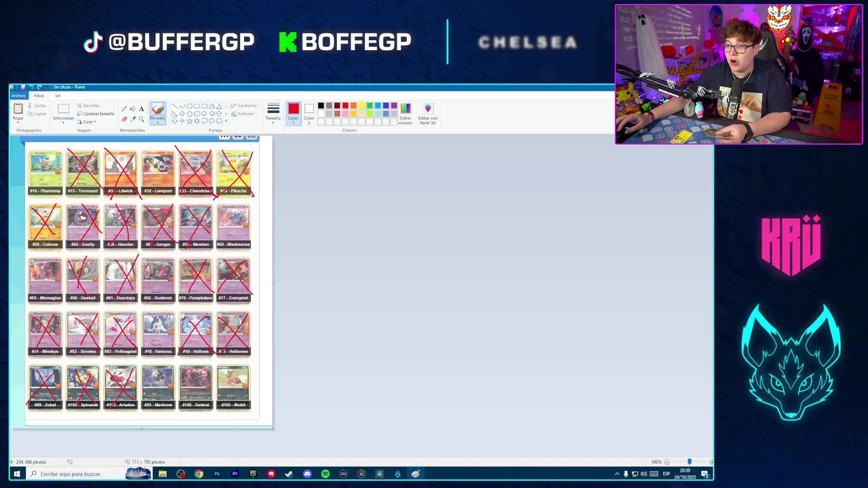This screenshot has height=488, width=868.
Task: Click the #103 - Nickit card
Action: (x=233, y=387)
